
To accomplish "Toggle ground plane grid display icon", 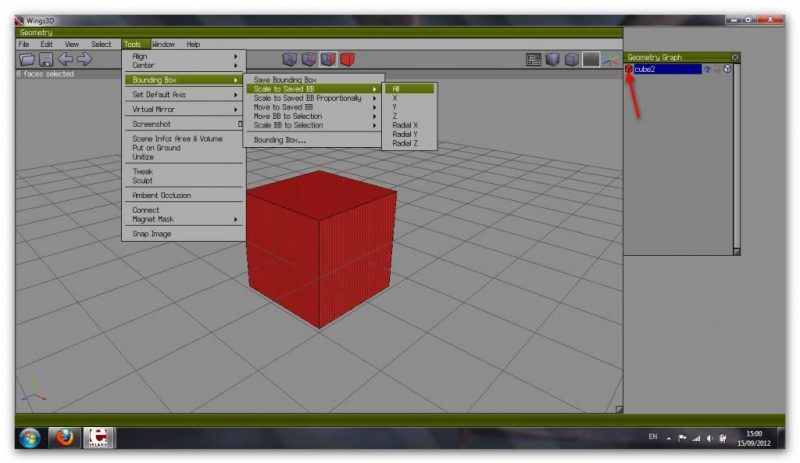I will (x=591, y=60).
